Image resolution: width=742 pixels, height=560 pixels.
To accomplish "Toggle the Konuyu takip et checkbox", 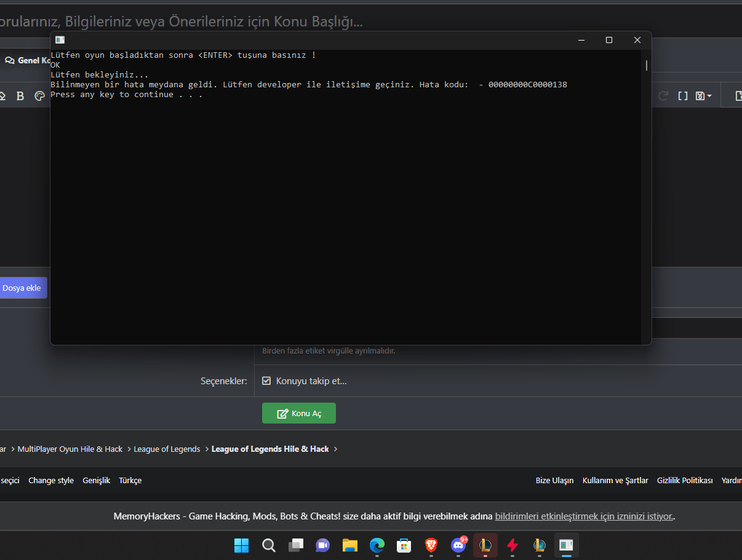I will pyautogui.click(x=266, y=381).
